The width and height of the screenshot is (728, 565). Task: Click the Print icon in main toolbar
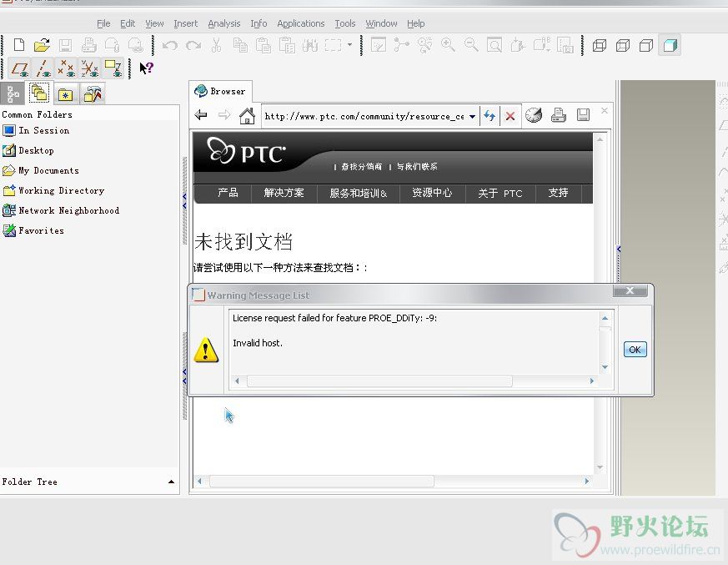pyautogui.click(x=88, y=45)
